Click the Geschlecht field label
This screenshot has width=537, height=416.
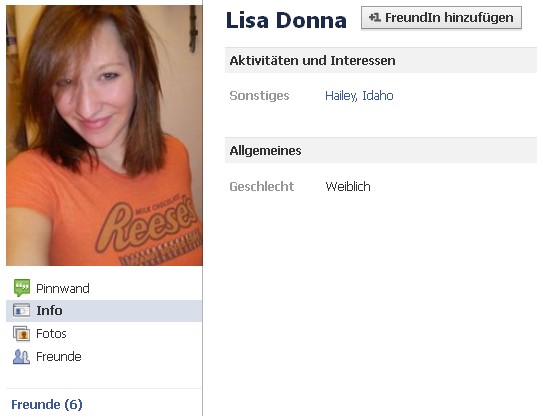pyautogui.click(x=262, y=186)
